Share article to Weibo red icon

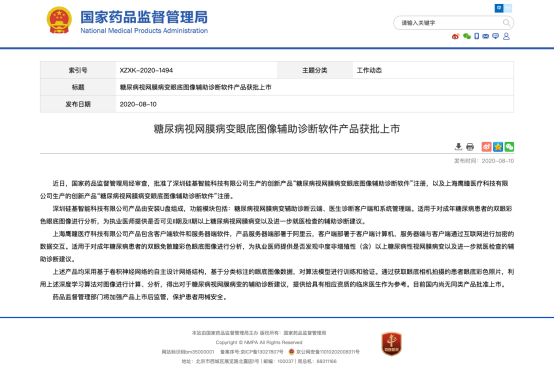pos(487,147)
